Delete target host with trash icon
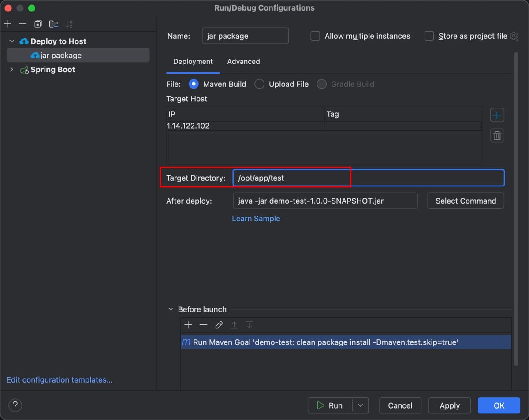 497,136
